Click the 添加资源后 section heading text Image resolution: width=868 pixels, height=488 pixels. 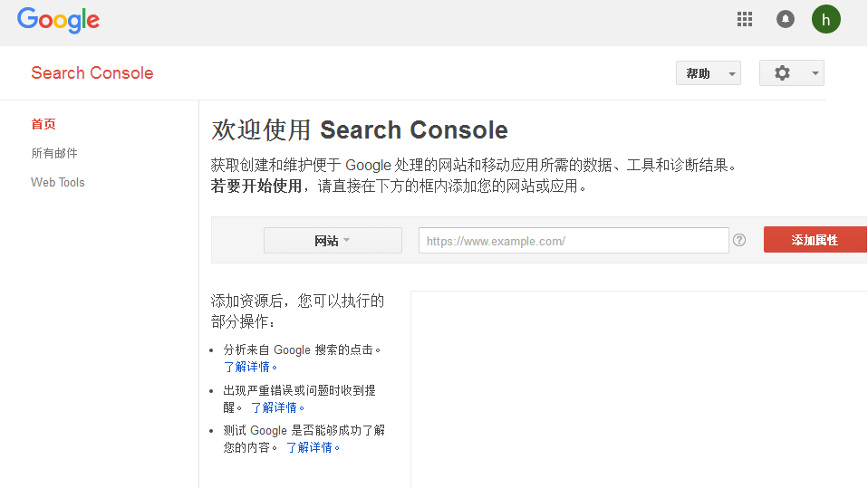pyautogui.click(x=297, y=311)
